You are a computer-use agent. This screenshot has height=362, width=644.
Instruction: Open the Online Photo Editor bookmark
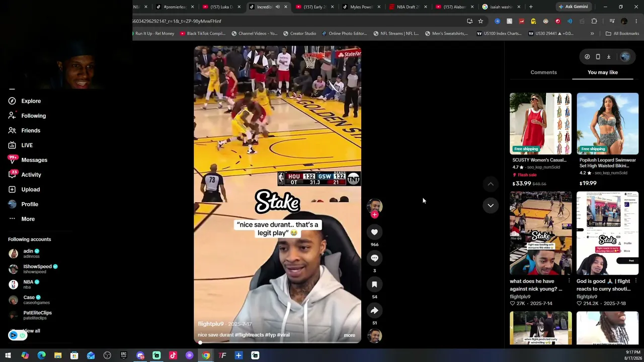[x=344, y=34]
